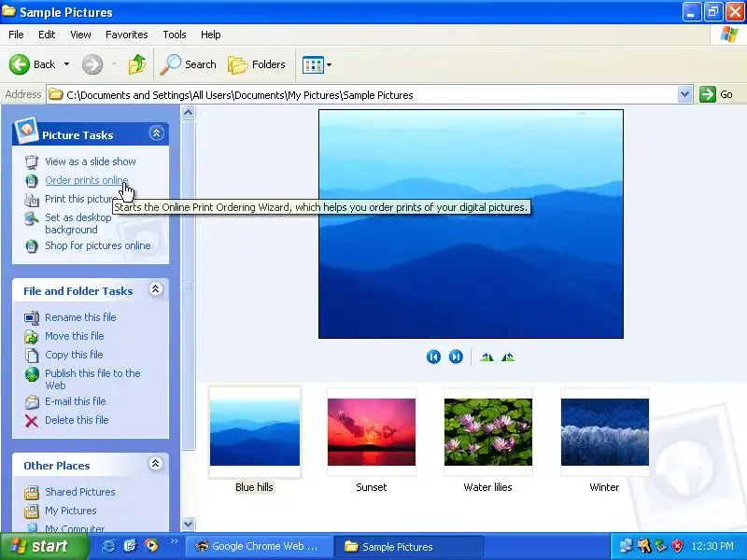
Task: Click the red X Delete this file icon
Action: click(x=32, y=421)
